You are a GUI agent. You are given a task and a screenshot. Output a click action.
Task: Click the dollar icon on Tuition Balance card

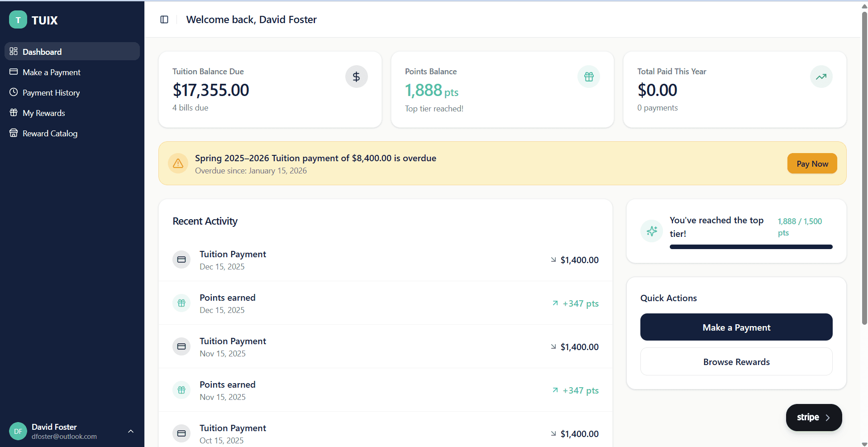coord(356,76)
